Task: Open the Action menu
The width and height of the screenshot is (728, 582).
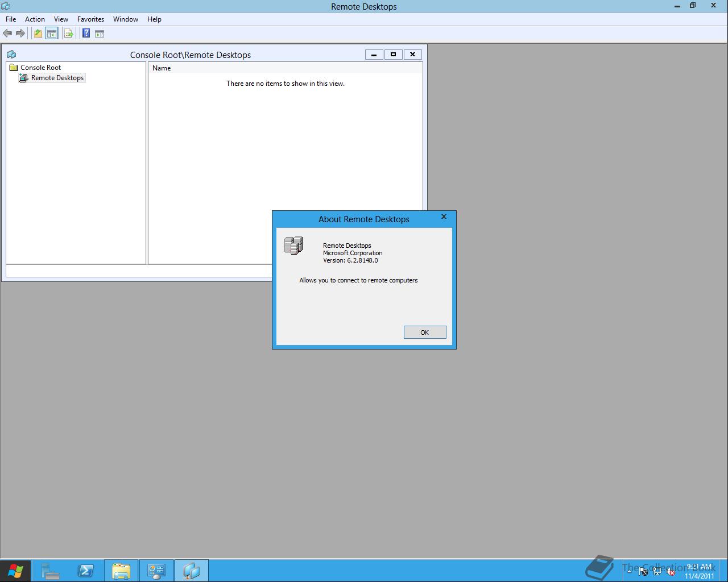Action: (35, 19)
